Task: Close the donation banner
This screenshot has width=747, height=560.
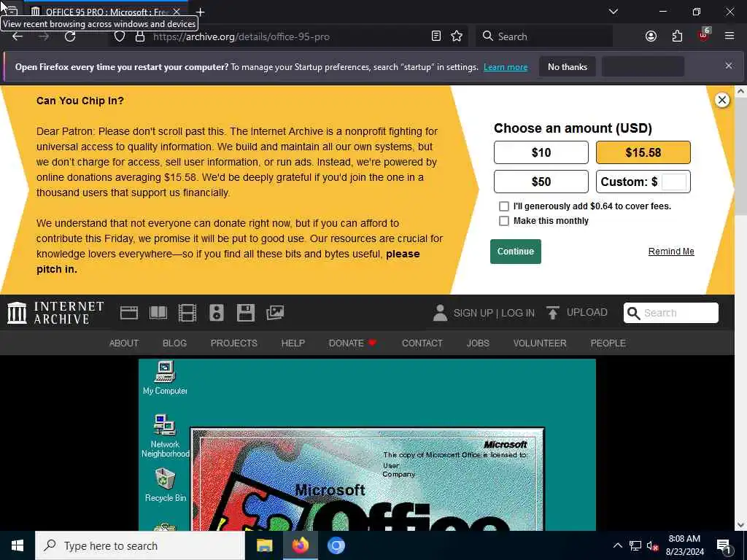Action: click(x=722, y=100)
